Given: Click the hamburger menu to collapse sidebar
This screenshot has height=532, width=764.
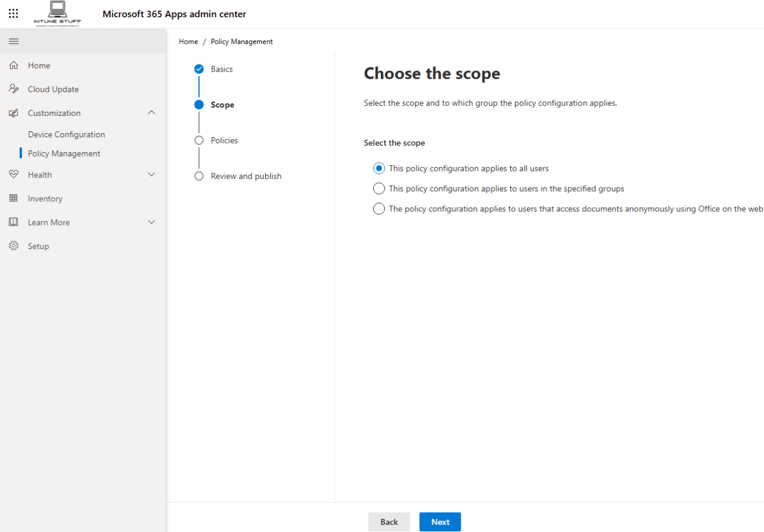Looking at the screenshot, I should [13, 41].
